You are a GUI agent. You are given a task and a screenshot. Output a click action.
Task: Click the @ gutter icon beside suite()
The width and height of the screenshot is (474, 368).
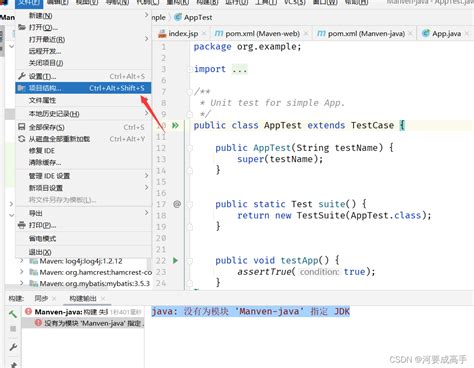coord(177,204)
